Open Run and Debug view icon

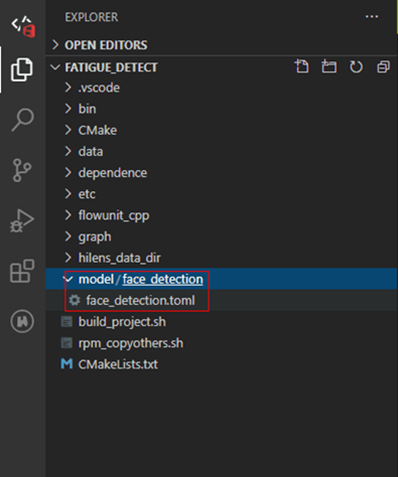coord(22,221)
